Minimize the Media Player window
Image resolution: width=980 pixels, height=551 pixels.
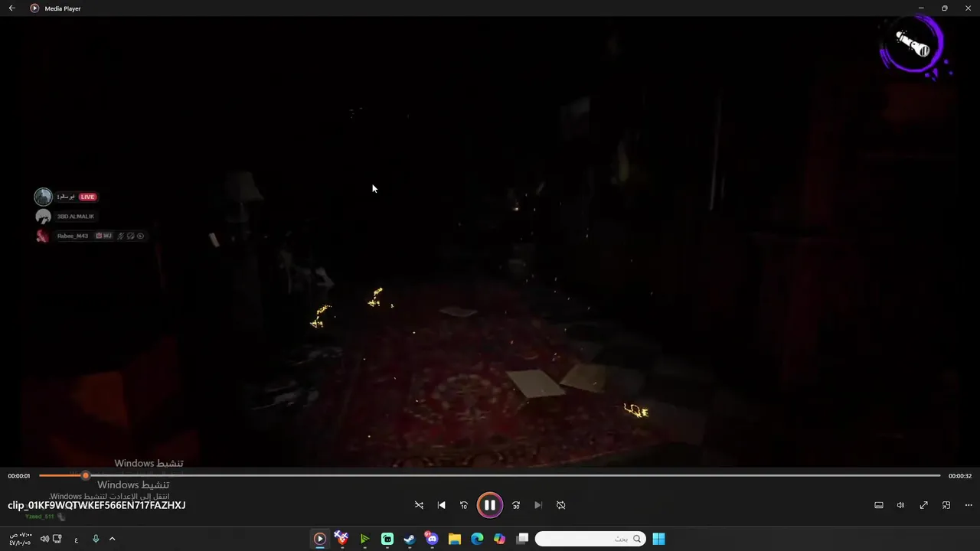[x=921, y=8]
